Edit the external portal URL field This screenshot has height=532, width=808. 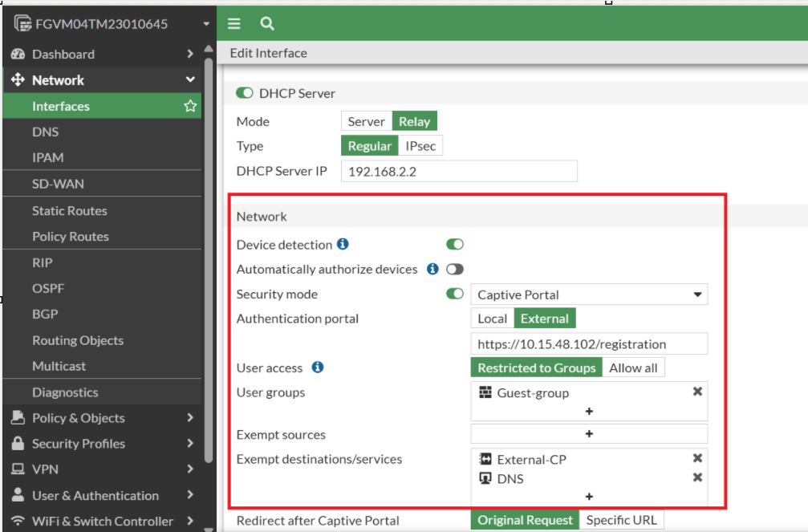589,344
